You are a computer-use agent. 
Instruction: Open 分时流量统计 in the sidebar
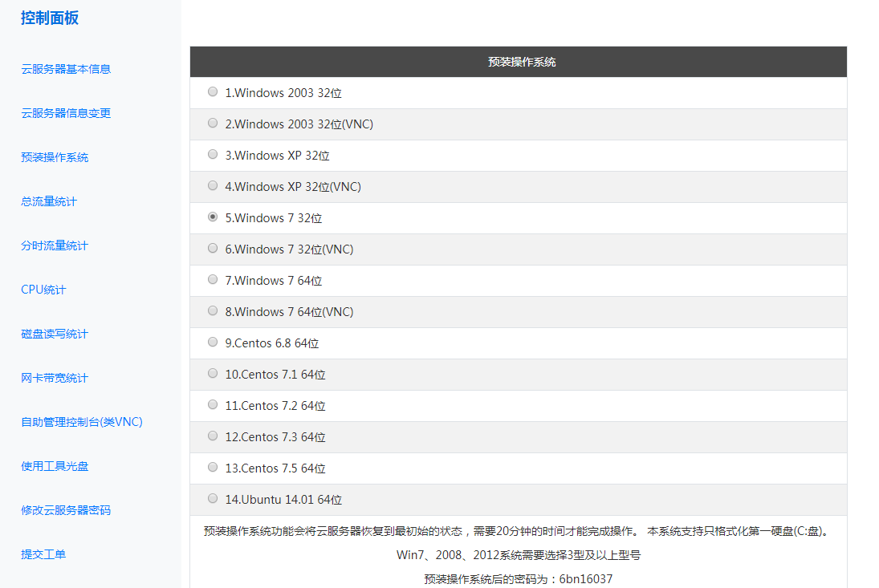point(55,245)
